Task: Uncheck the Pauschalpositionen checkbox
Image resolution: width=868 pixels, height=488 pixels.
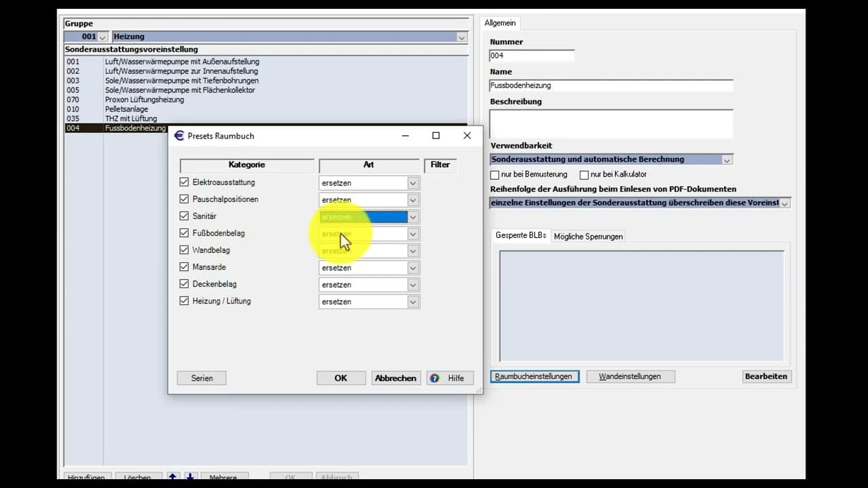Action: point(184,199)
